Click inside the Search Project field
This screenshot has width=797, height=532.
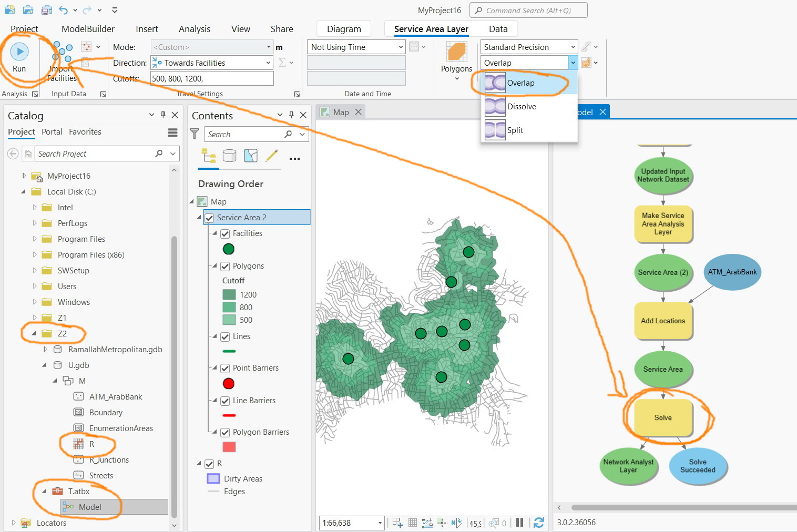point(95,154)
